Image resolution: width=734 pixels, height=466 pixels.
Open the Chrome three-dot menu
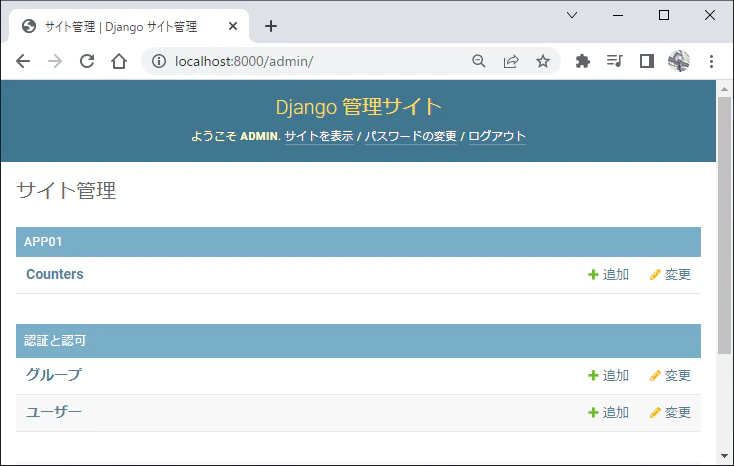[x=711, y=61]
